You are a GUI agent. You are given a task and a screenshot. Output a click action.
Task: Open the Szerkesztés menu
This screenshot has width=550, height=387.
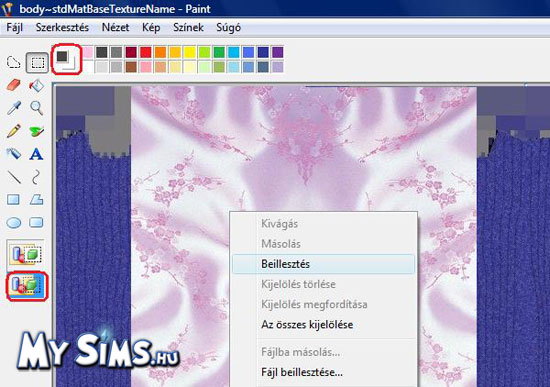pyautogui.click(x=62, y=27)
